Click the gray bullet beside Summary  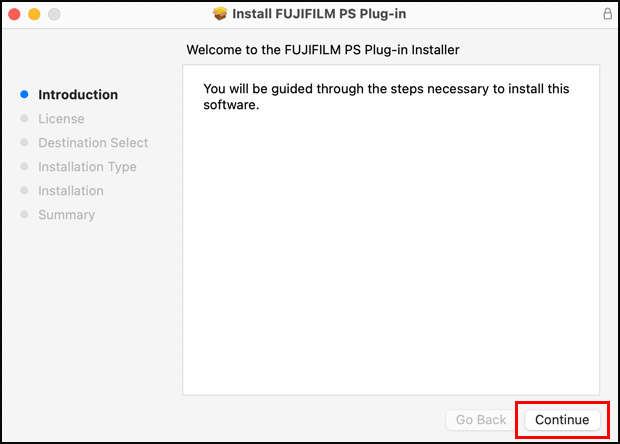pos(24,215)
